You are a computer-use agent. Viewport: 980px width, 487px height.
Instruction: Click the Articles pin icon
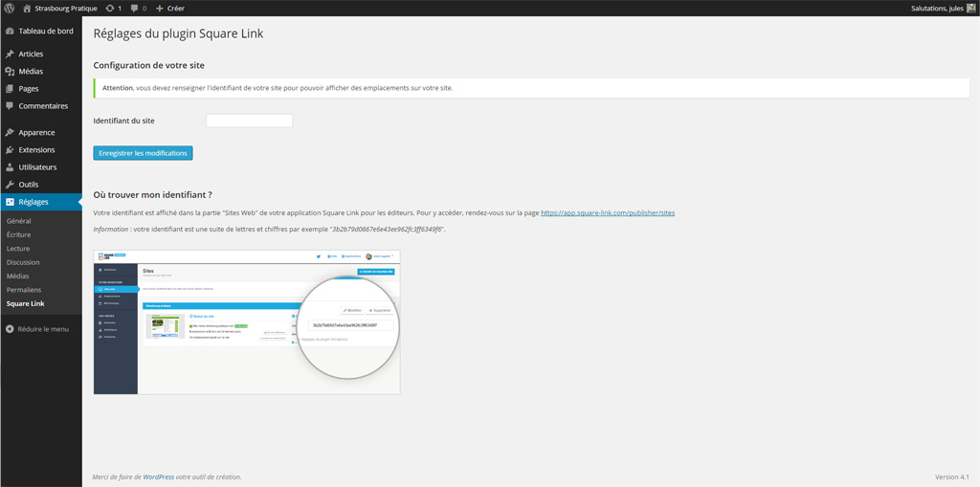click(10, 54)
